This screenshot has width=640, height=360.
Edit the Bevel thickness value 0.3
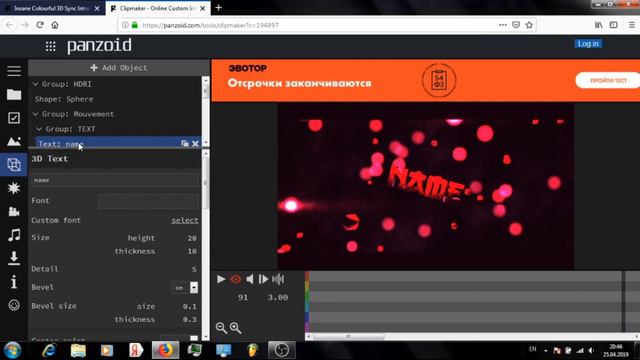(189, 319)
